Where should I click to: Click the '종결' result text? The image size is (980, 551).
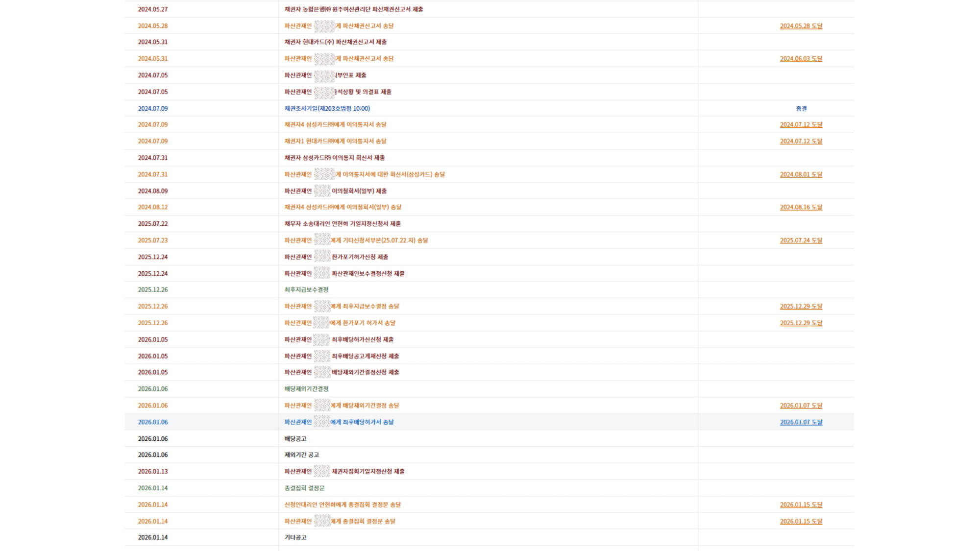coord(801,109)
